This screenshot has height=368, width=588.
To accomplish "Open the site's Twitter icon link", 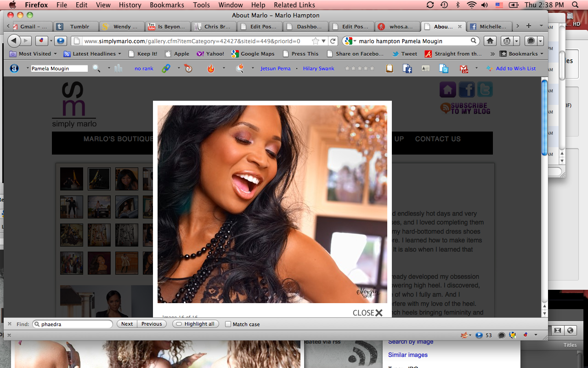I will pyautogui.click(x=485, y=89).
